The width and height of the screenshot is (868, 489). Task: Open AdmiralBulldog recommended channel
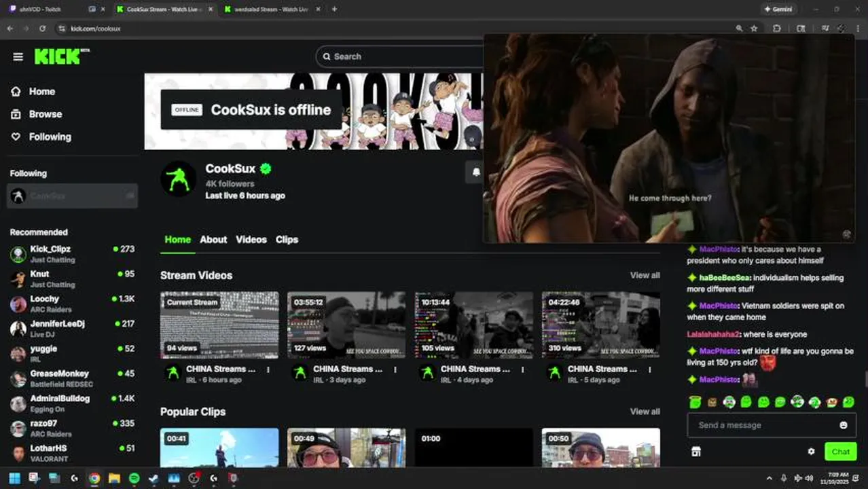pos(73,403)
